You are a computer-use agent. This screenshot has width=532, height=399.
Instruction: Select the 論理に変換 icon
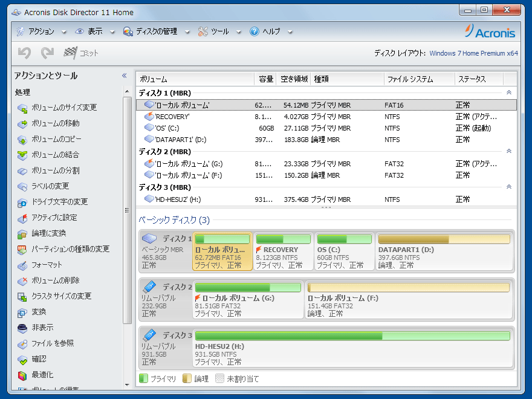[22, 234]
